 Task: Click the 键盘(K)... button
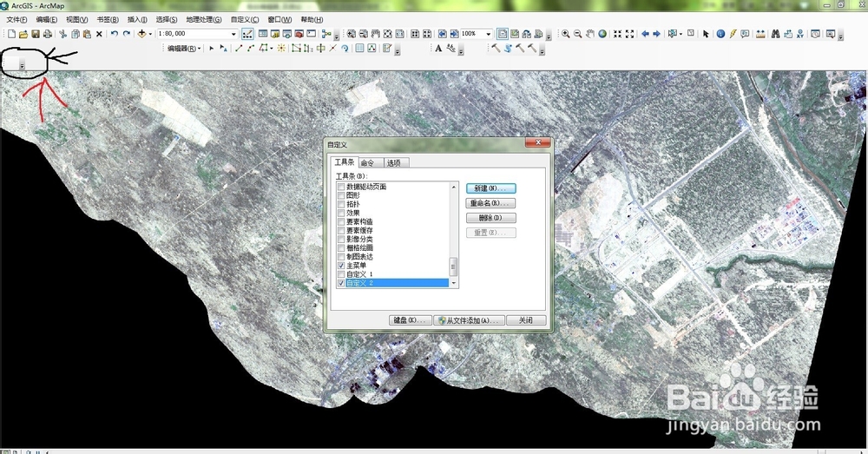point(411,320)
